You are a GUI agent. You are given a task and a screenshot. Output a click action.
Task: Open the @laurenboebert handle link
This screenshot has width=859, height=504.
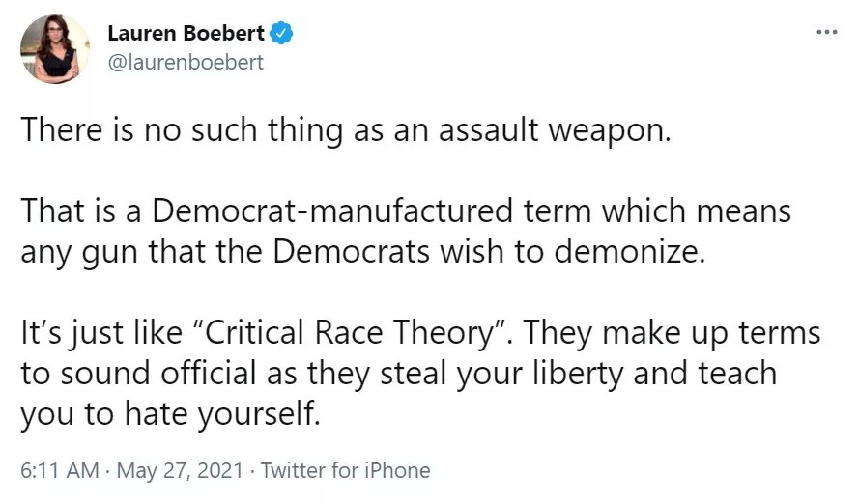(x=186, y=62)
